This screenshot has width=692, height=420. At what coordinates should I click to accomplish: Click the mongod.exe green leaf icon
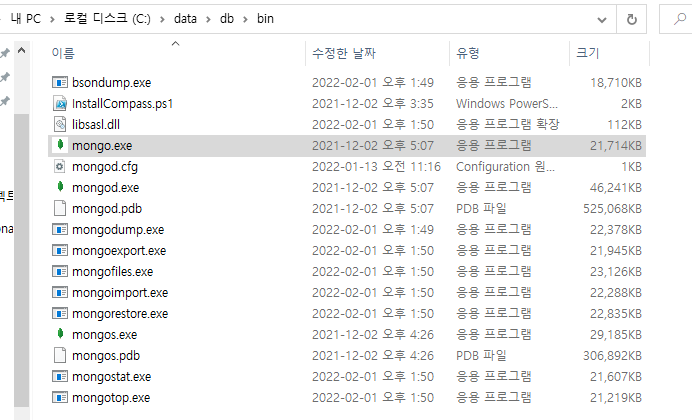click(x=60, y=187)
